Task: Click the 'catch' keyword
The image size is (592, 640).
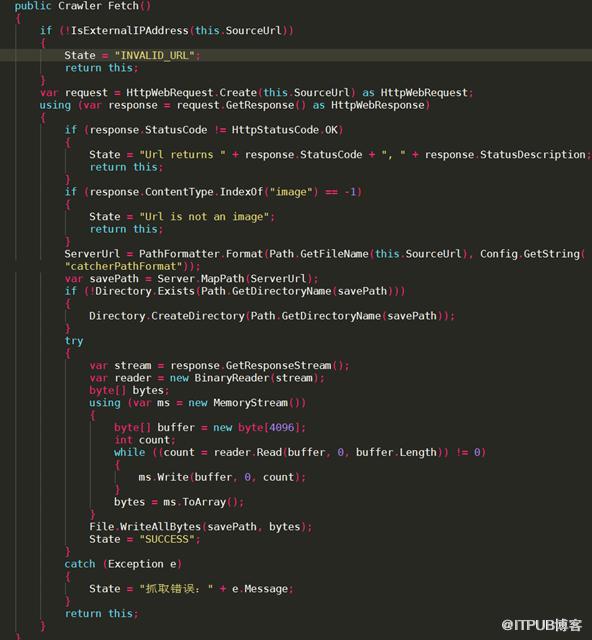Action: pyautogui.click(x=80, y=564)
